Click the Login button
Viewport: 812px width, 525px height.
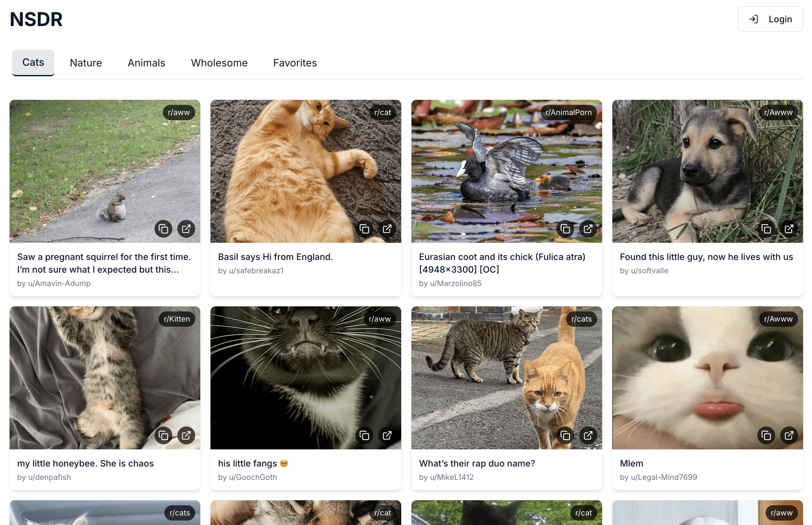(770, 19)
